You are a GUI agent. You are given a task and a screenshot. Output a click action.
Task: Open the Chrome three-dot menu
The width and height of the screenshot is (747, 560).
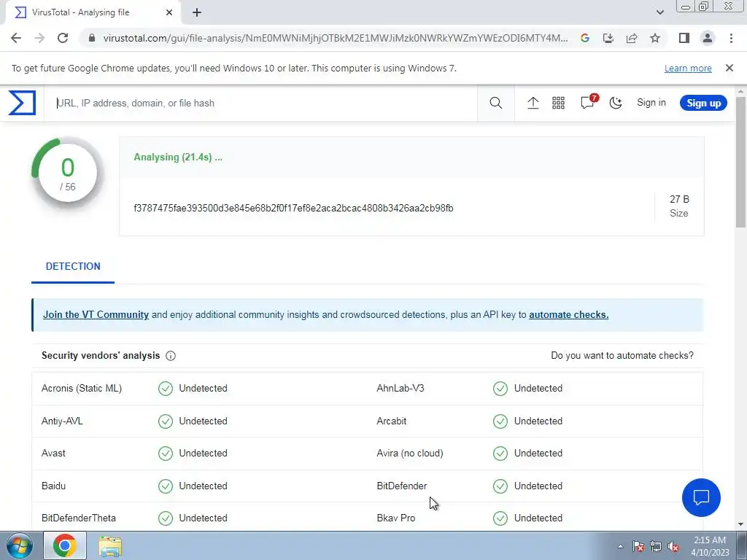pyautogui.click(x=731, y=38)
